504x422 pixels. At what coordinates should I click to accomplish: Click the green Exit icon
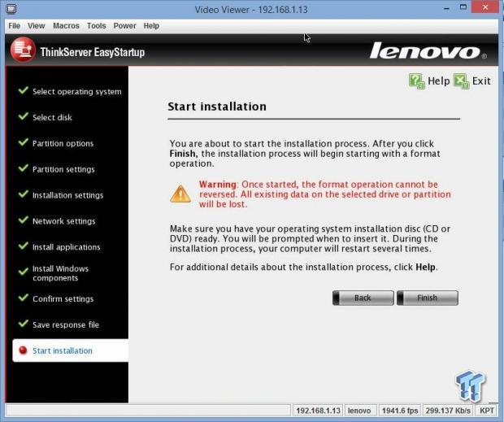[461, 81]
